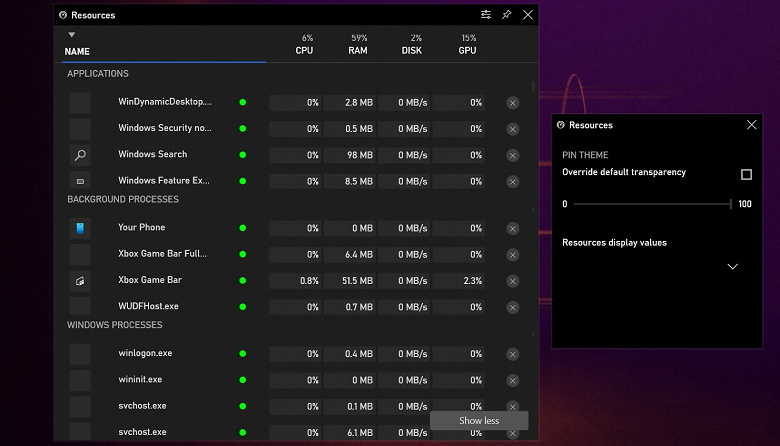Click the BACKGROUND PROCESSES section header

click(123, 199)
